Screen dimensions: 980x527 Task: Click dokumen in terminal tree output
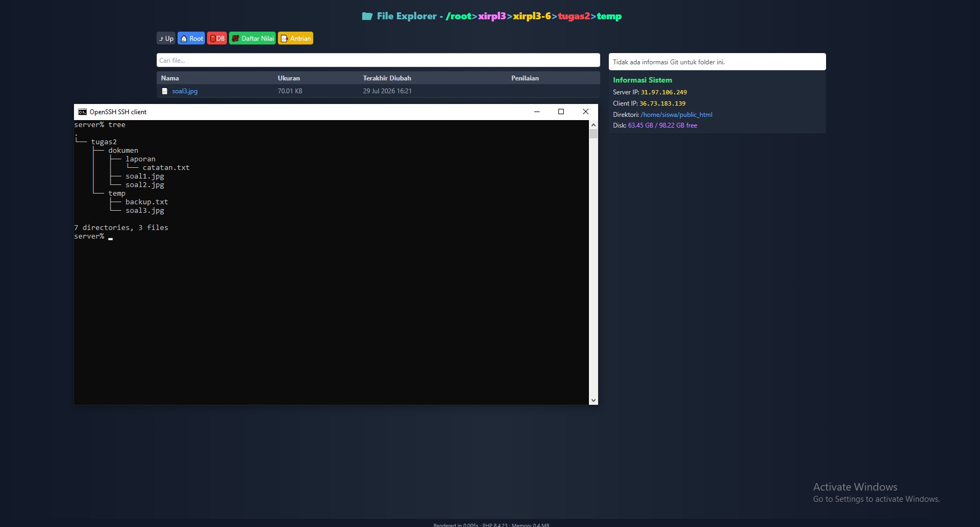tap(123, 151)
